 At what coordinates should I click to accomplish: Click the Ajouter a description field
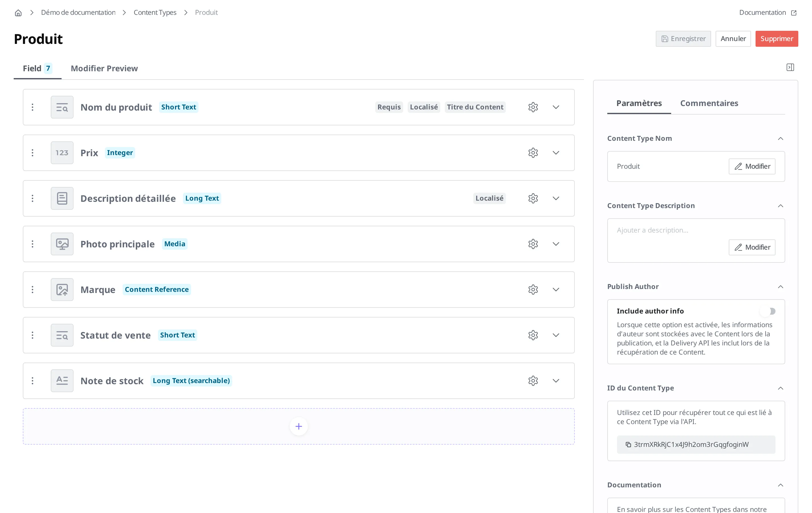point(652,230)
